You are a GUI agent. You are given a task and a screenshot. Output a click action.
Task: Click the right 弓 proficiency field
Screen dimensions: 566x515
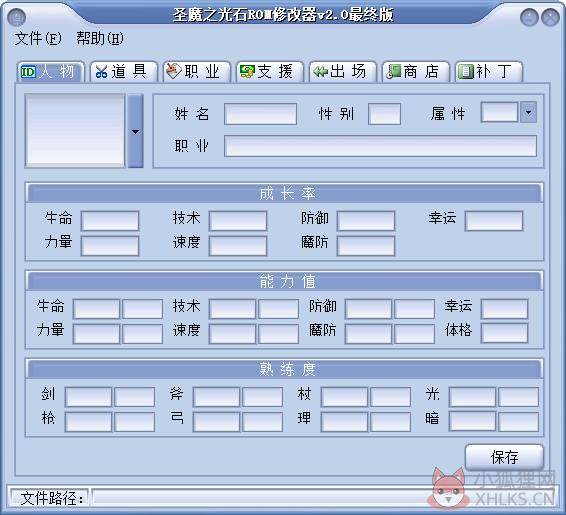262,422
